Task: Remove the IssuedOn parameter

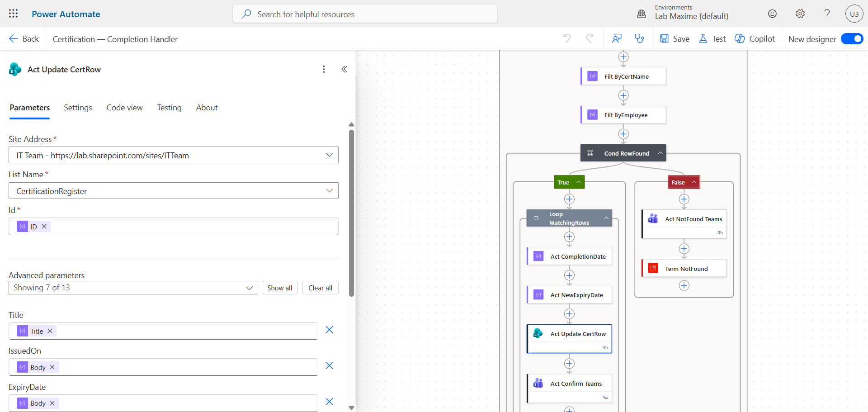Action: [x=330, y=366]
